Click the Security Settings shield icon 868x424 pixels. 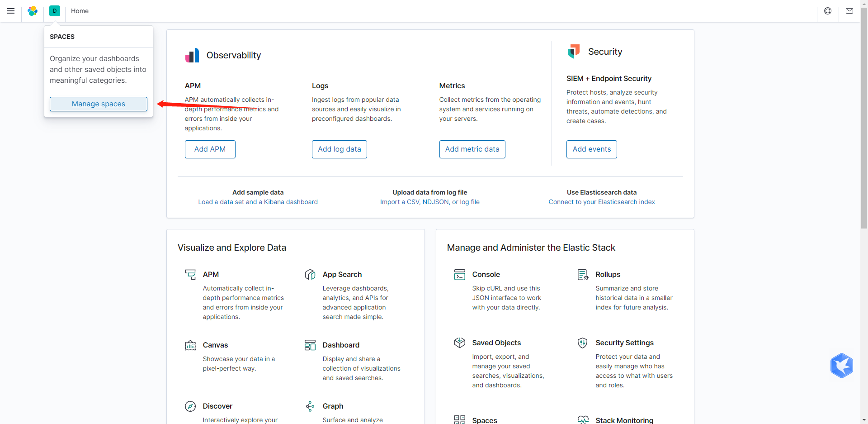tap(583, 343)
